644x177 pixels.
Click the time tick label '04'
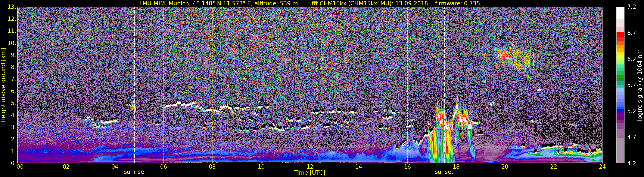pyautogui.click(x=115, y=167)
